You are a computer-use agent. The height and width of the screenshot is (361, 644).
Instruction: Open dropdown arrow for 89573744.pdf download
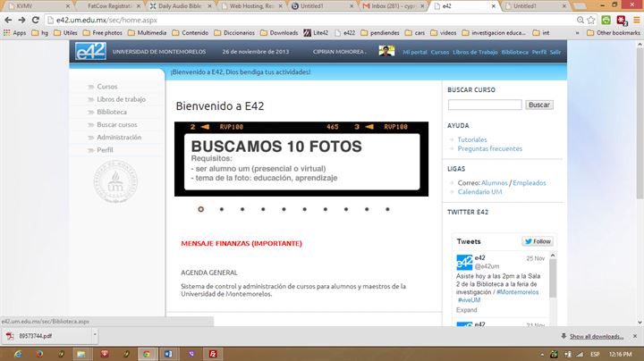coord(95,336)
